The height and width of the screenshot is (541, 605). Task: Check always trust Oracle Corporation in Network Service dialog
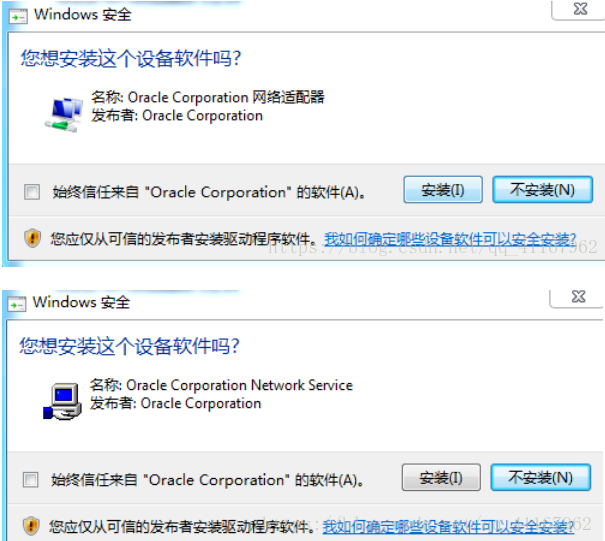(x=30, y=480)
